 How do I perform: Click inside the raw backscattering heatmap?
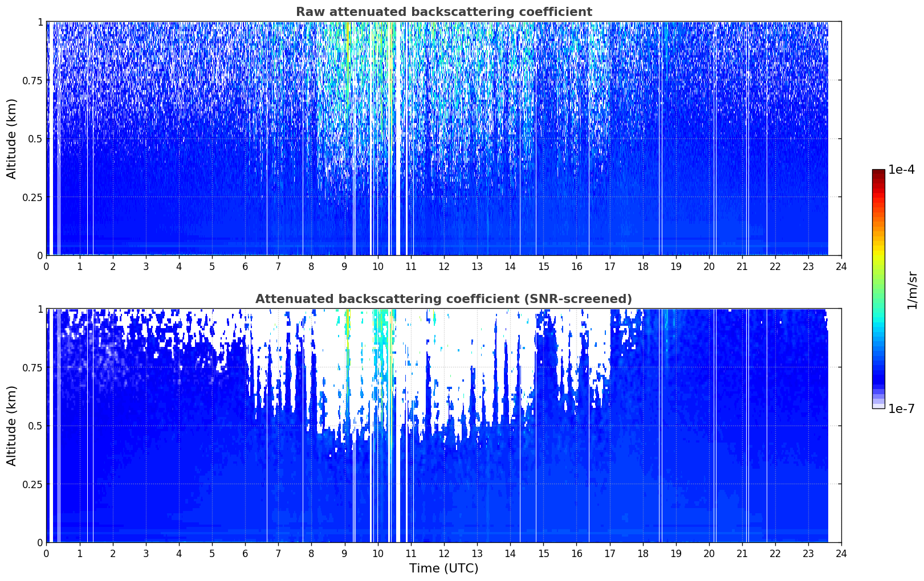pyautogui.click(x=443, y=138)
